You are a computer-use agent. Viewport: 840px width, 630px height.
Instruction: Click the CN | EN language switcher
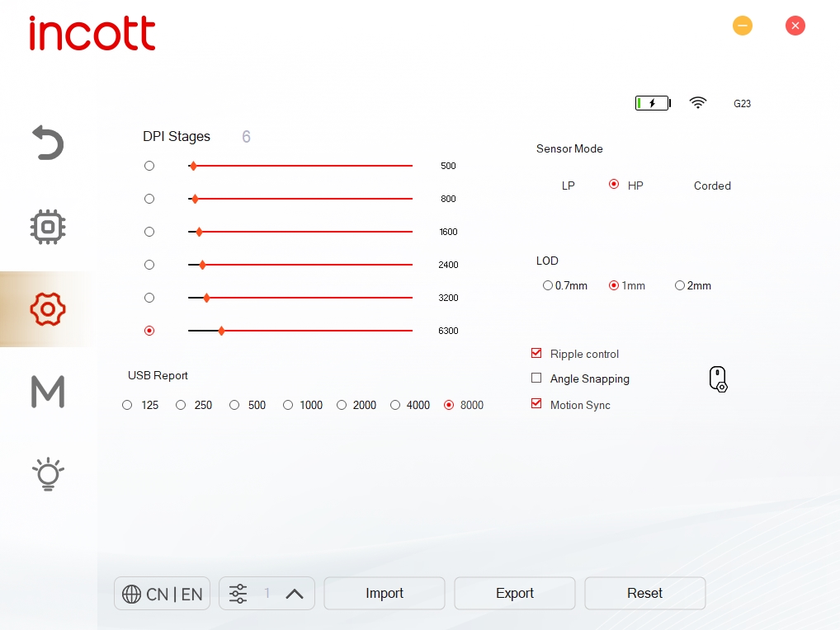162,593
